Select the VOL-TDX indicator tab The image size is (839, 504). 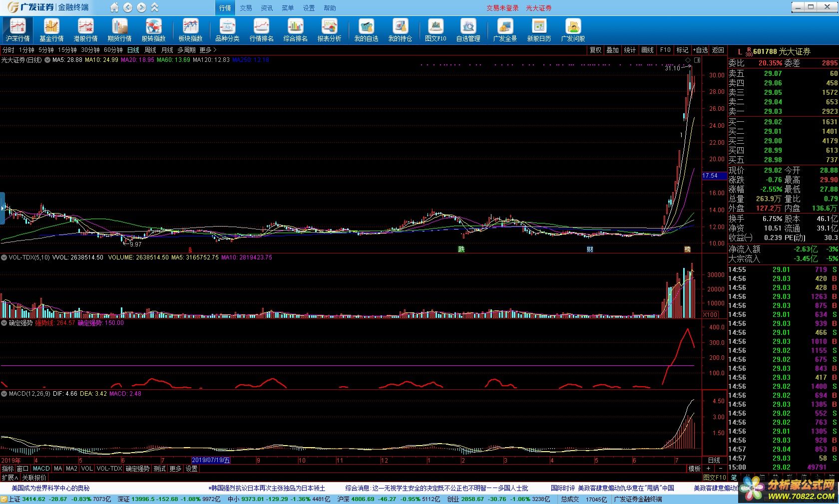(109, 469)
